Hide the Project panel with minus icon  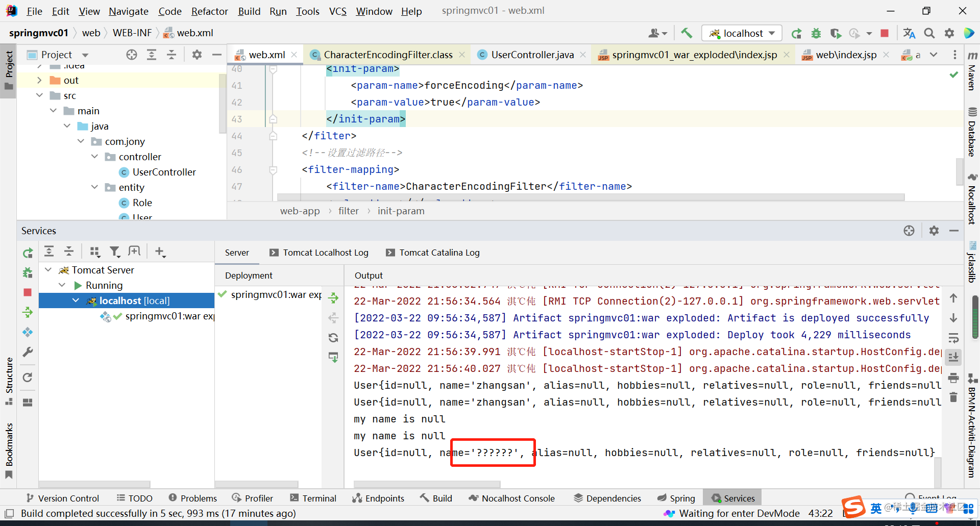(216, 55)
